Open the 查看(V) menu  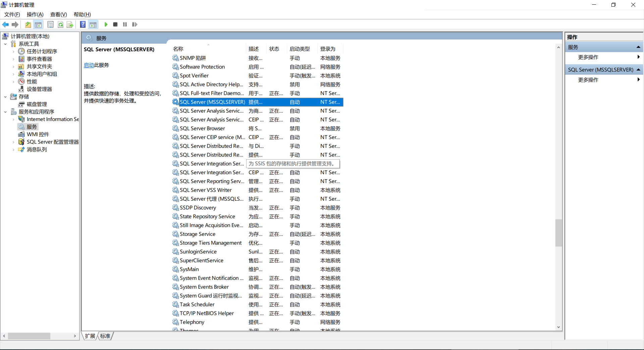(x=59, y=14)
